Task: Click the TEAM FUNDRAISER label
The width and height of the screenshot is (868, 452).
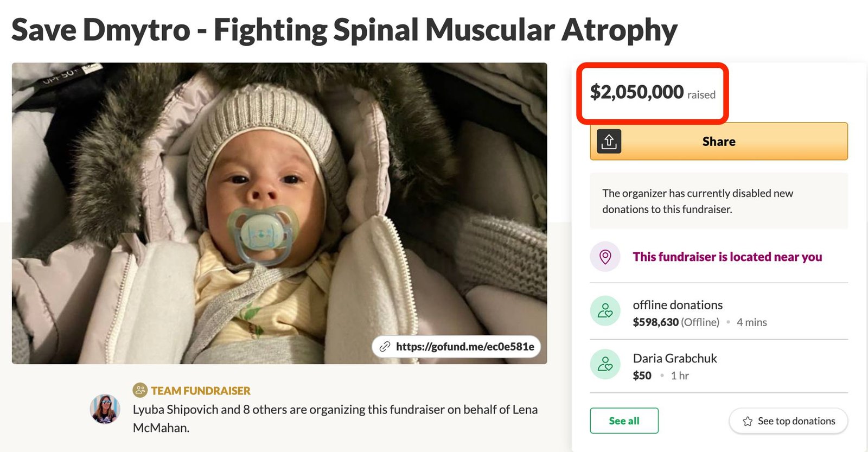Action: click(201, 391)
